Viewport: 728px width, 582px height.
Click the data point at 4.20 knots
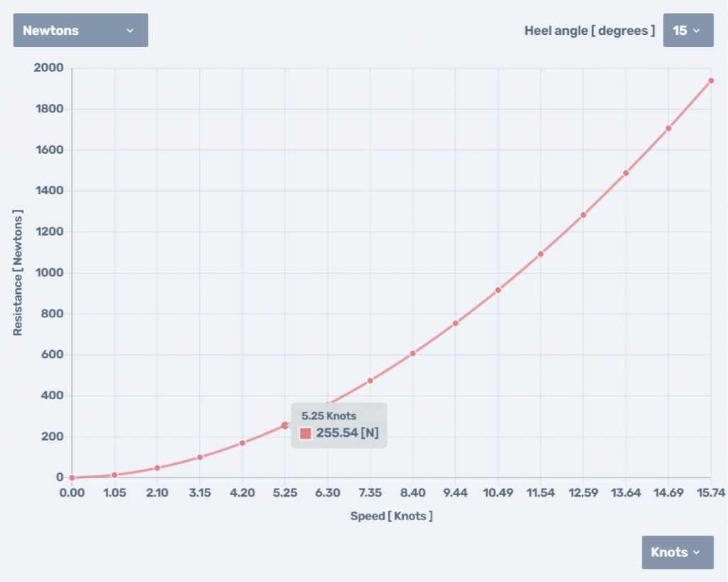tap(242, 443)
